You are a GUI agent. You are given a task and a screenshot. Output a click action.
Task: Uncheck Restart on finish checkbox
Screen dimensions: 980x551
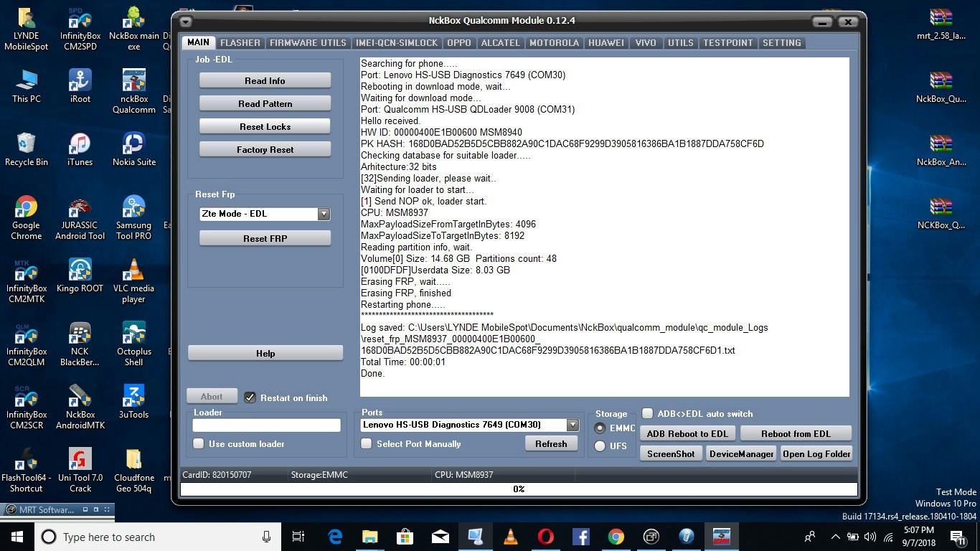[x=250, y=397]
